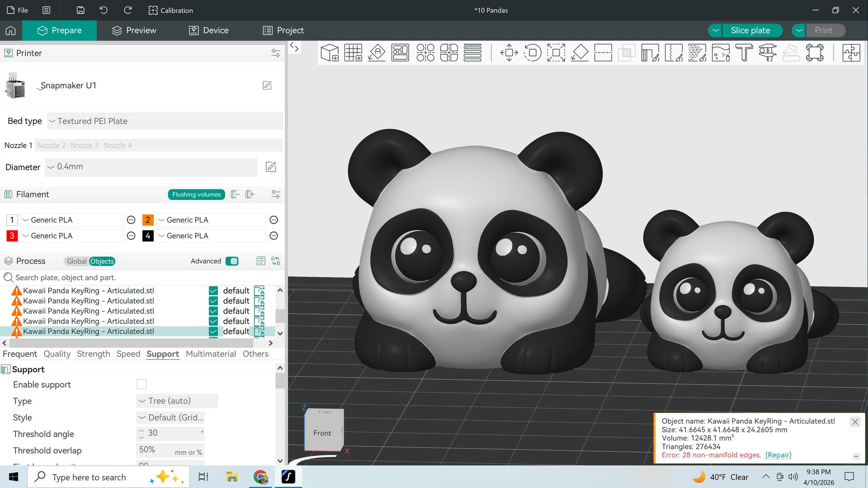Check the Enable support checkbox
This screenshot has height=488, width=868.
point(142,384)
